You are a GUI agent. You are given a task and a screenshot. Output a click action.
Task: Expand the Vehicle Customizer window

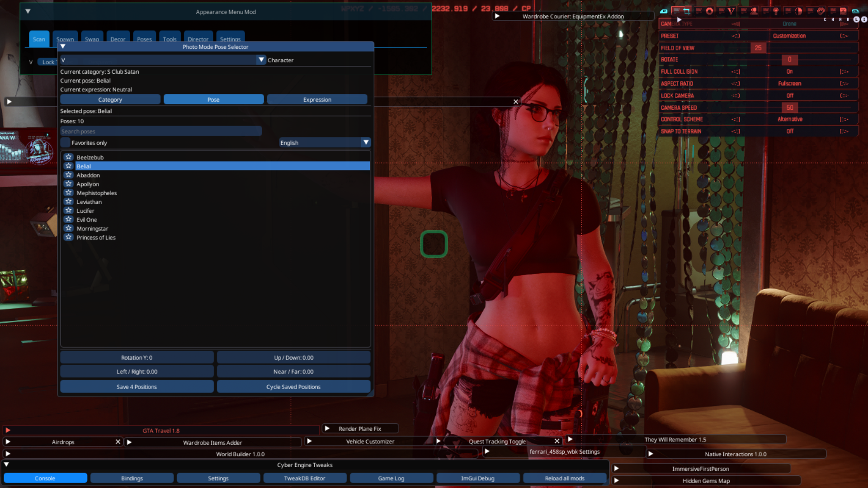309,441
